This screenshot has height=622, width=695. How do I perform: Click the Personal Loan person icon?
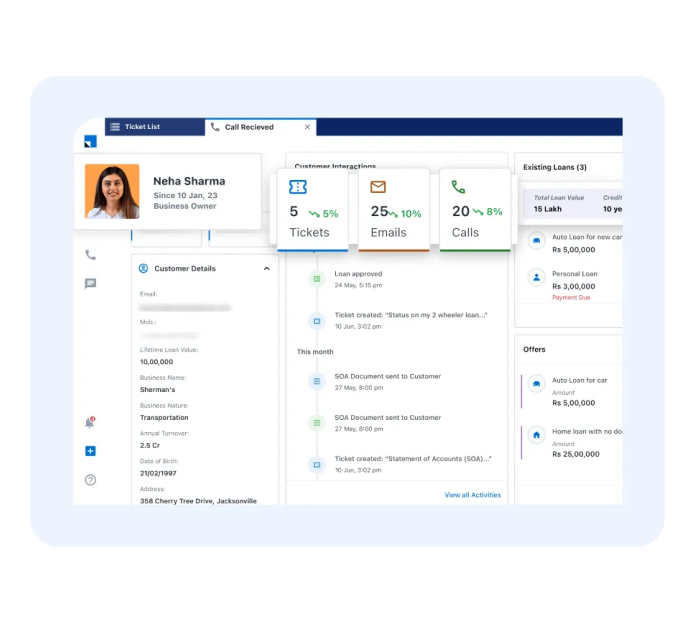[536, 277]
